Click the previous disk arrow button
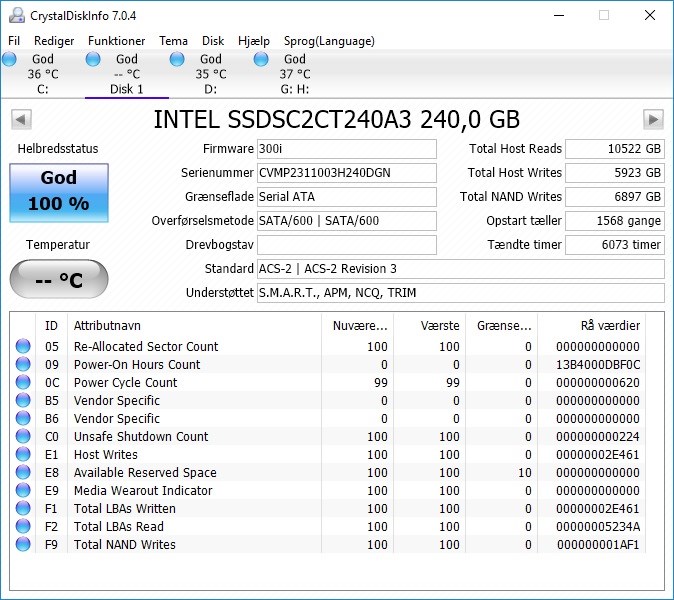This screenshot has height=600, width=674. [x=21, y=119]
